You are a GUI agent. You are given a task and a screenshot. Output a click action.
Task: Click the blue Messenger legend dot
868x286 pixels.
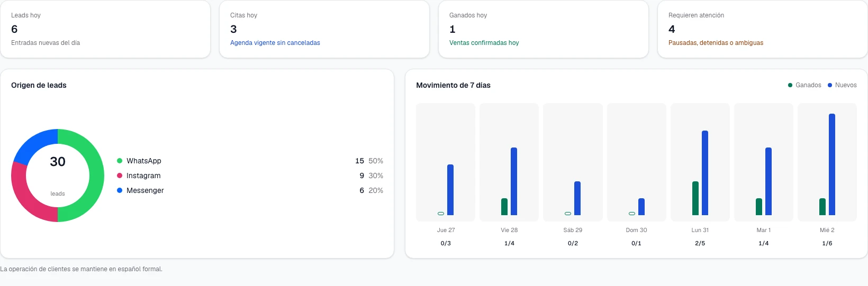(120, 190)
